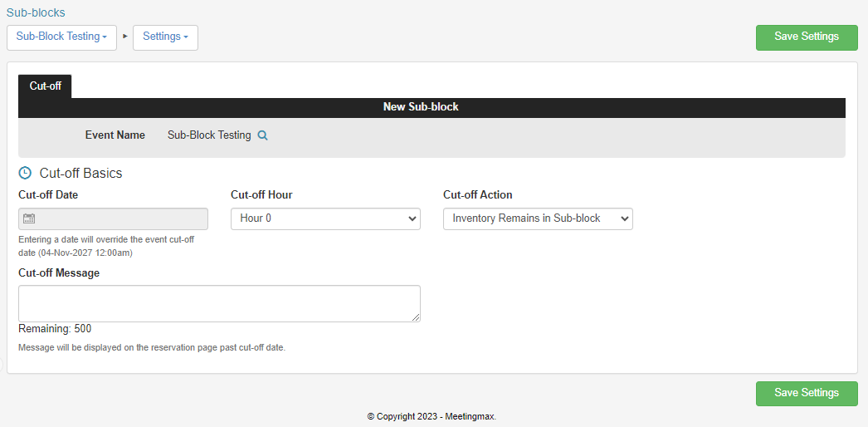Switch to the Cut-off tab

(45, 86)
